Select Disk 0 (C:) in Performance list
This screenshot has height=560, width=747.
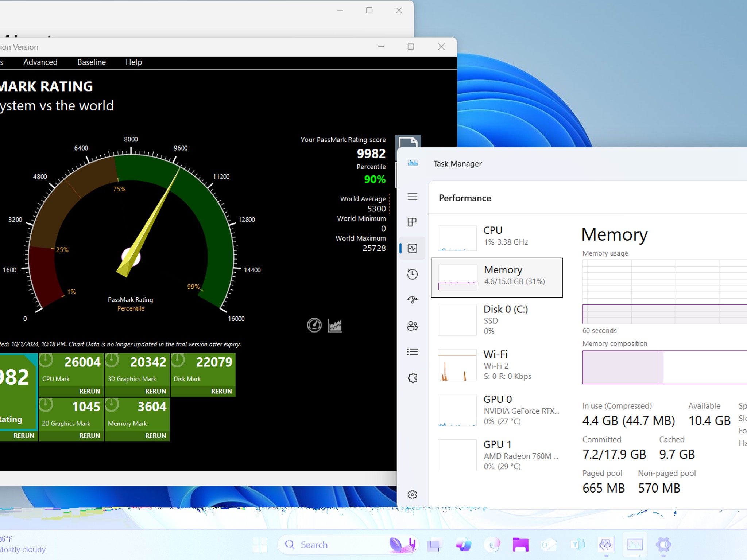(497, 320)
